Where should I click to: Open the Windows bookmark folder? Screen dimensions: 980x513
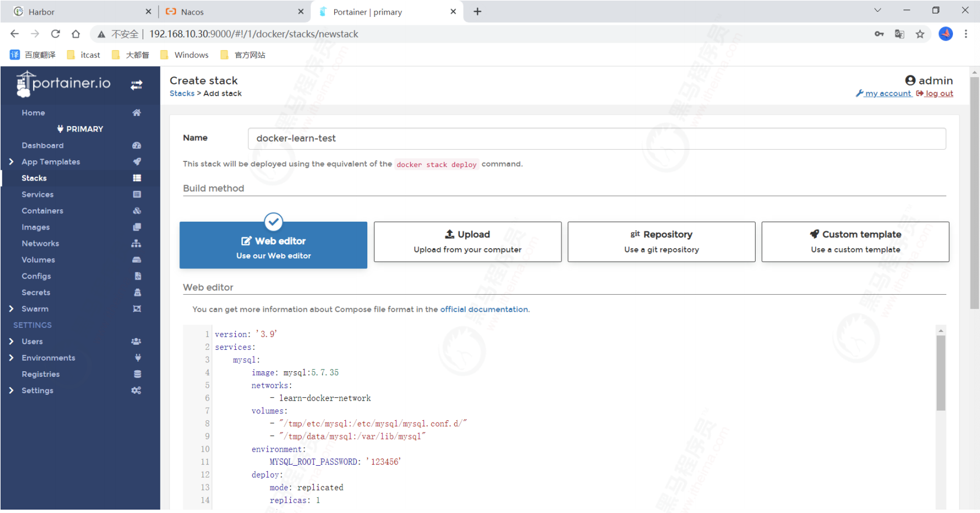185,55
